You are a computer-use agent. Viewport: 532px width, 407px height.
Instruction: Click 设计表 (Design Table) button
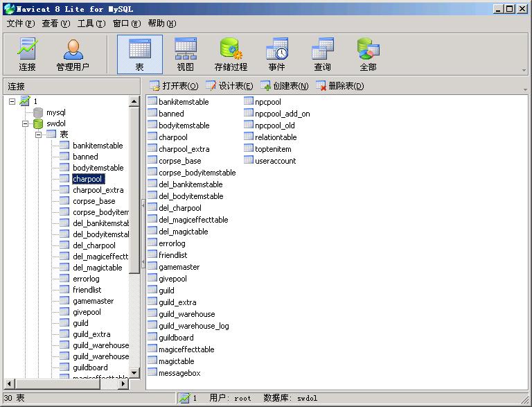(x=229, y=86)
